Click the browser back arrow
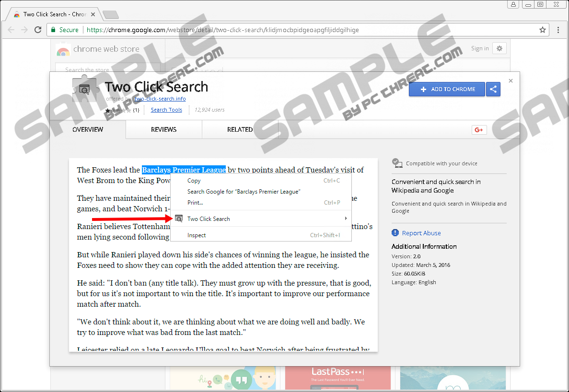Screen dimensions: 569x392 [11, 30]
